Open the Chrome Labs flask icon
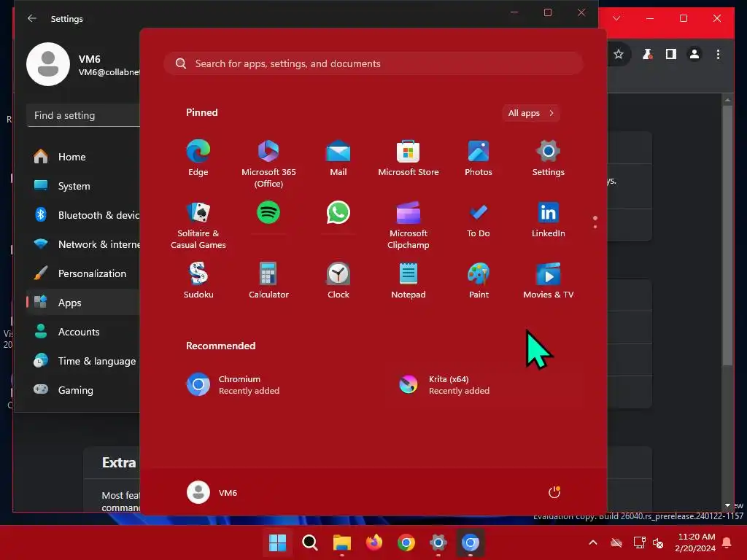Image resolution: width=747 pixels, height=560 pixels. click(647, 54)
